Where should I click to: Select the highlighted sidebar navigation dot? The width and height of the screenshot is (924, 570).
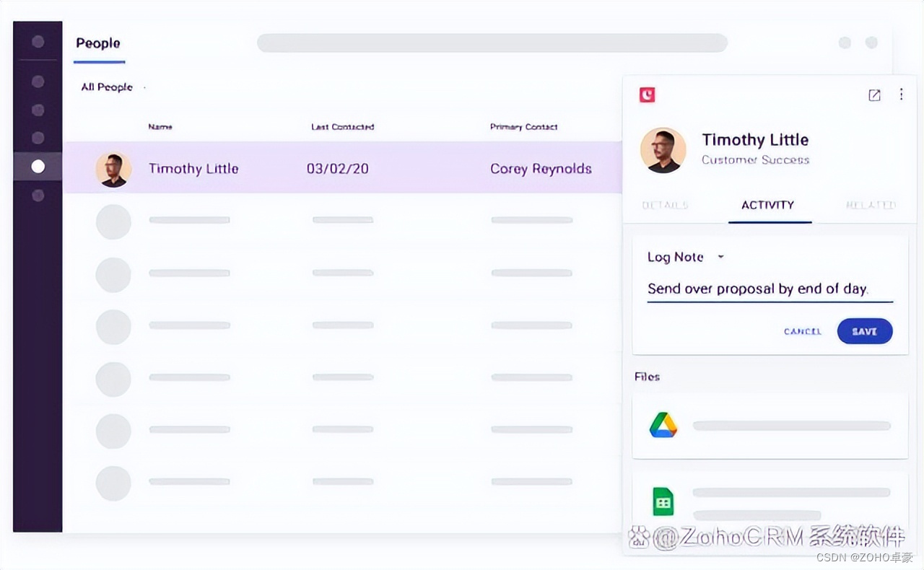tap(38, 167)
